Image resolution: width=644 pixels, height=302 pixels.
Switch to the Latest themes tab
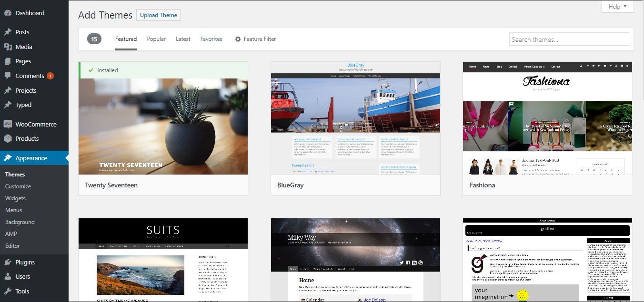point(183,39)
